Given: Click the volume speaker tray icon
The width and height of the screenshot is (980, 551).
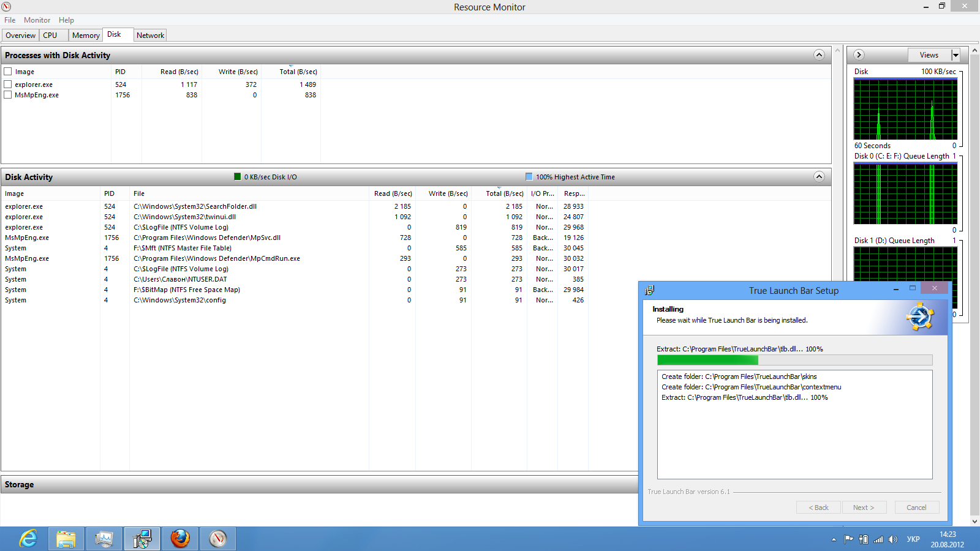Looking at the screenshot, I should [x=893, y=539].
